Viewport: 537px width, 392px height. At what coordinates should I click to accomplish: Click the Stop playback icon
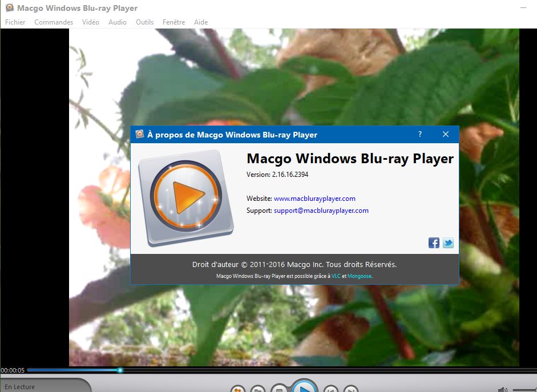point(280,390)
